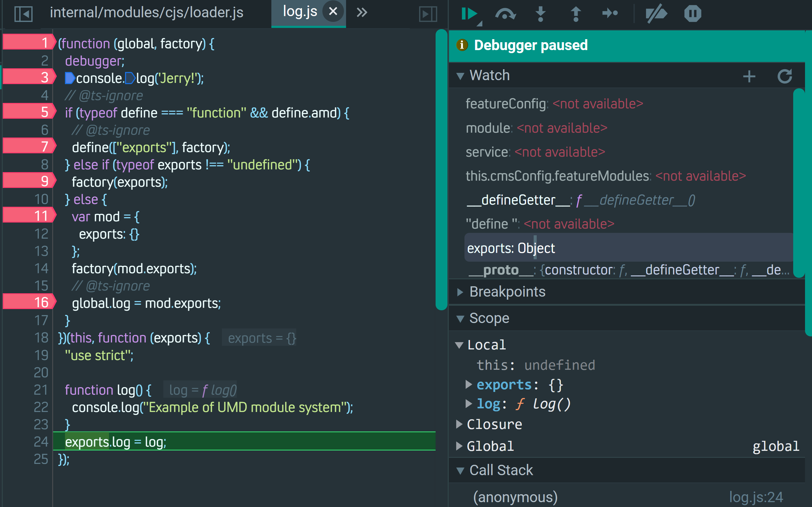Add a new watch expression
This screenshot has width=812, height=507.
(749, 77)
